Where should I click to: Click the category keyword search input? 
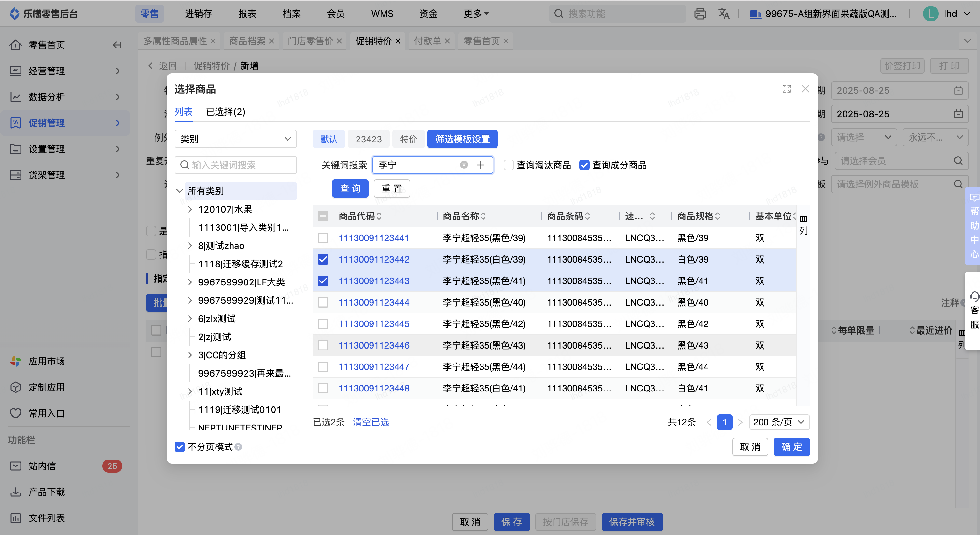click(236, 165)
